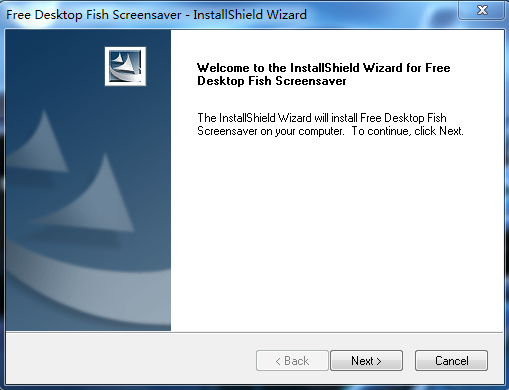Viewport: 509px width, 390px height.
Task: Cancel the installation wizard
Action: point(451,360)
